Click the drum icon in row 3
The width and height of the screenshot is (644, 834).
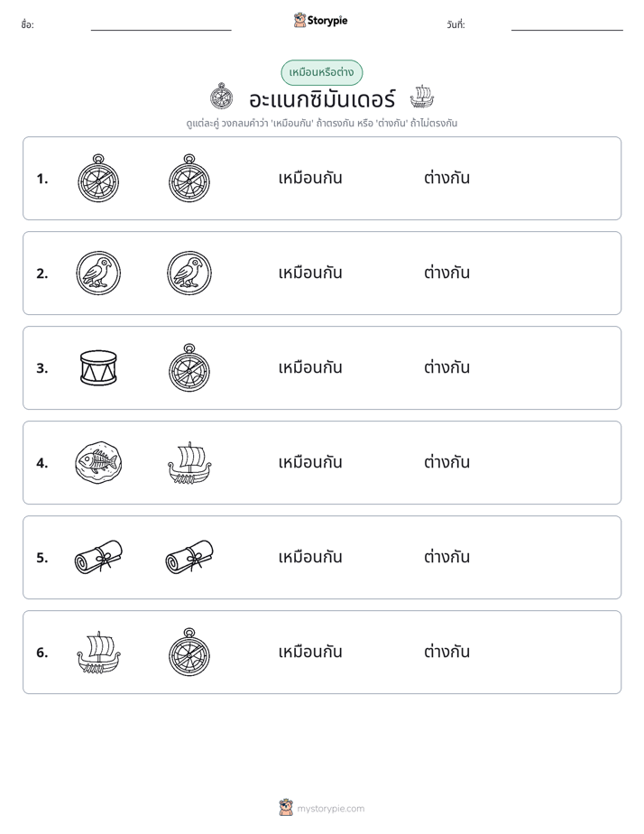click(x=98, y=367)
